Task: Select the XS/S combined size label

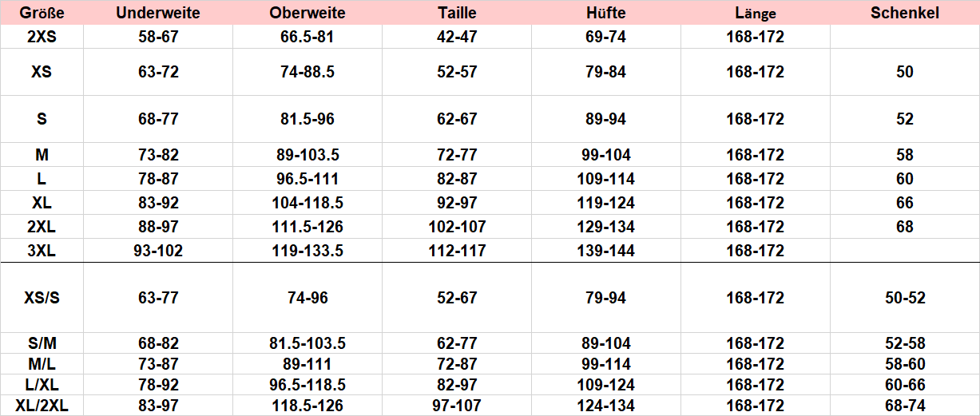Action: [42, 298]
